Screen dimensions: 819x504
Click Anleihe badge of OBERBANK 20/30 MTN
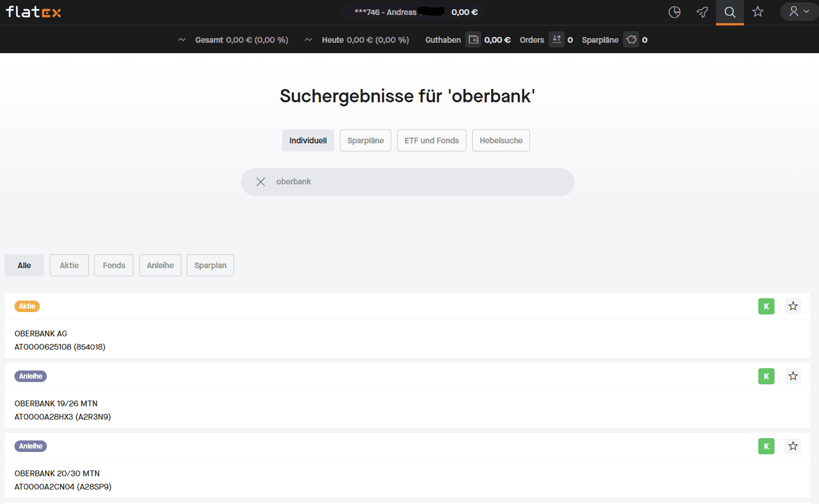click(31, 446)
